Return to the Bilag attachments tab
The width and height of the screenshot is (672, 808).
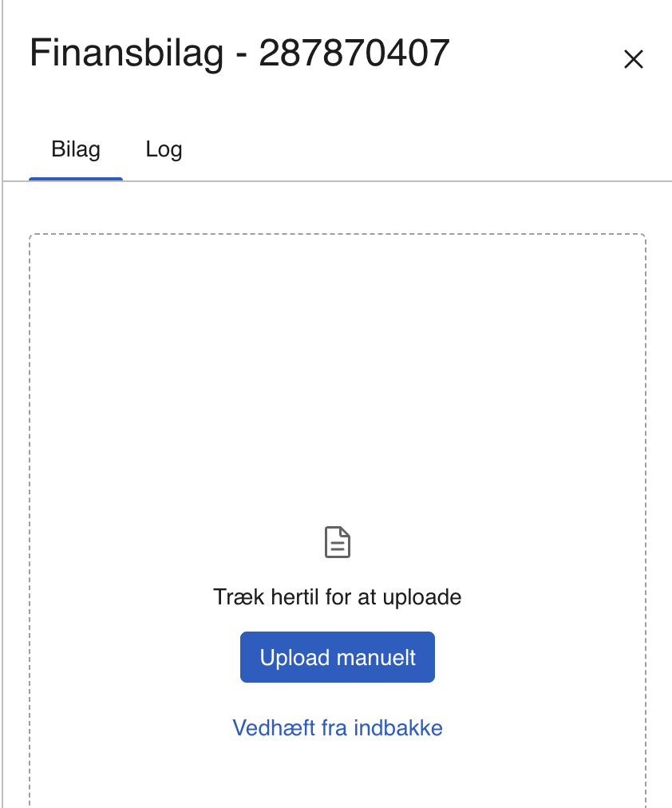tap(76, 150)
